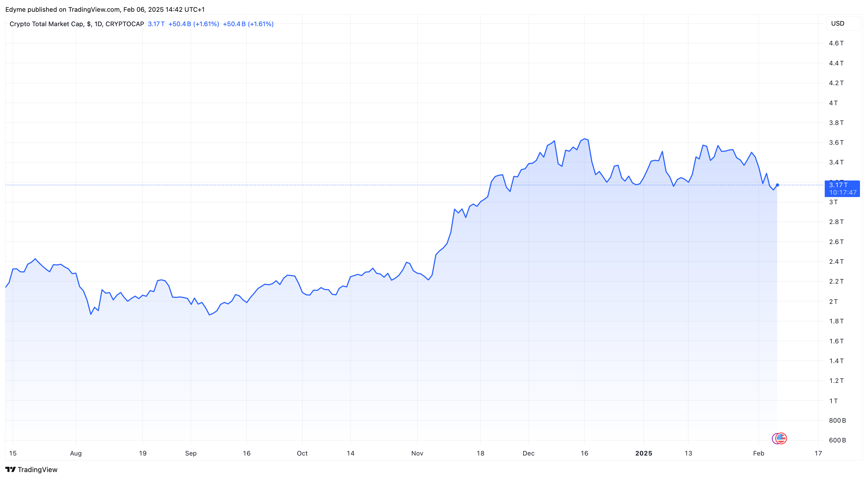Click the bold 2025 label on the time axis
Screen dimensions: 868x479
coord(644,453)
